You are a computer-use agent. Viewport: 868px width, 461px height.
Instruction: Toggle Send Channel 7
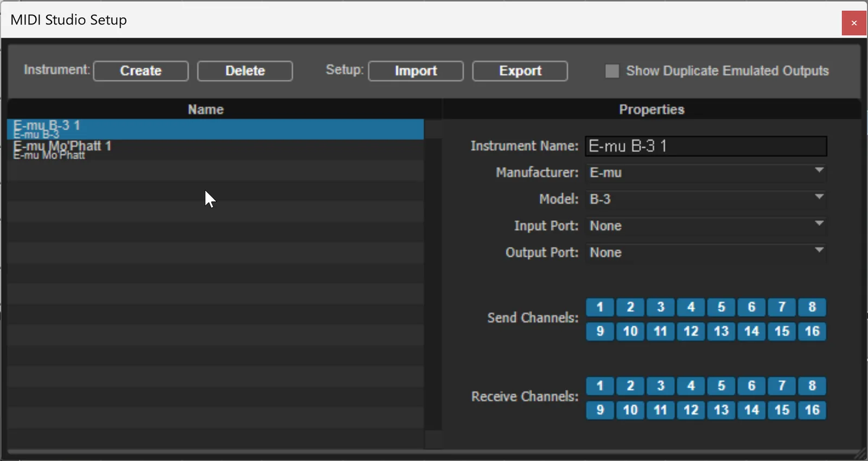pos(782,307)
